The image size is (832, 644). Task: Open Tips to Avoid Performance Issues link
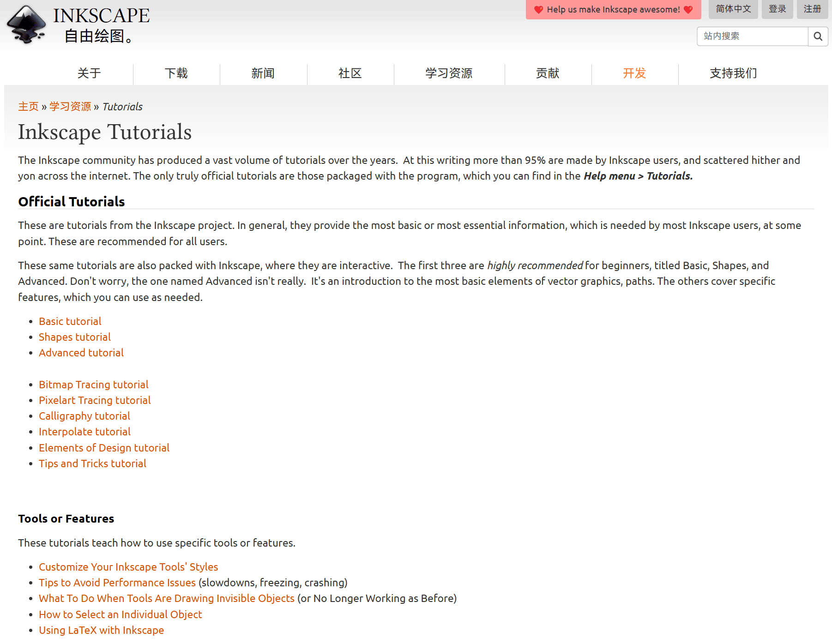(x=117, y=583)
